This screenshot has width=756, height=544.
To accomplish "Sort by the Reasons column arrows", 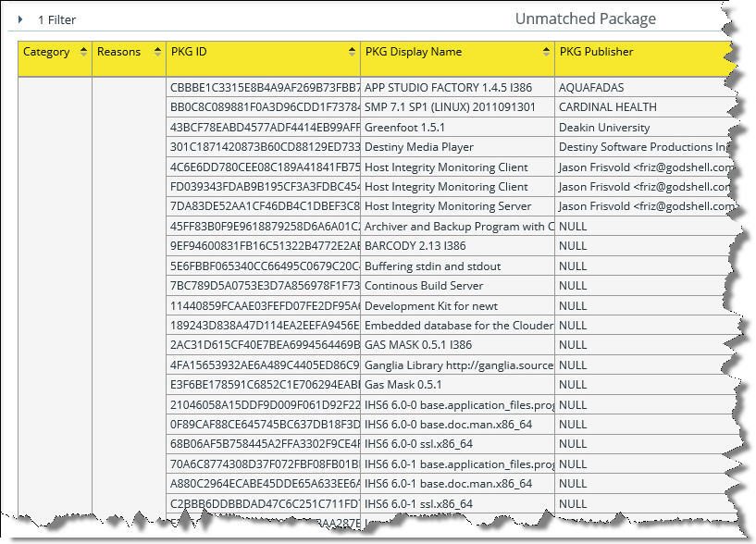I will [x=157, y=52].
